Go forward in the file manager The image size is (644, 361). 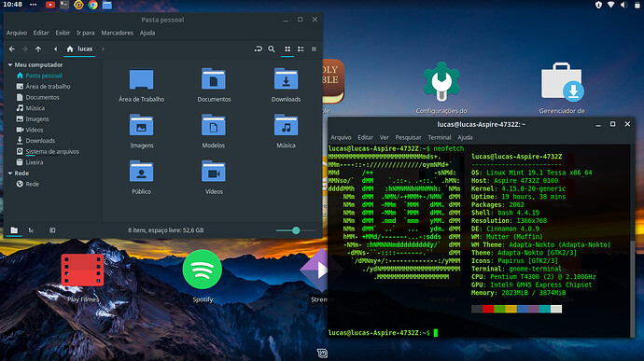tap(24, 49)
